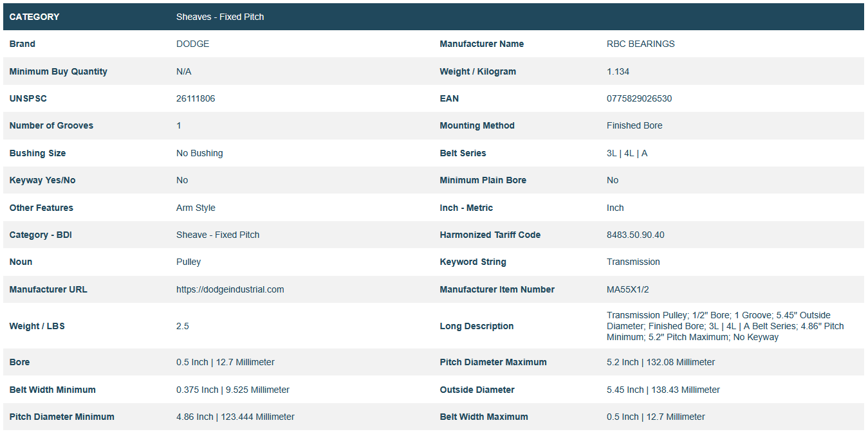868x434 pixels.
Task: Click the 'Weight / Kilogram' value 1.134
Action: [618, 71]
